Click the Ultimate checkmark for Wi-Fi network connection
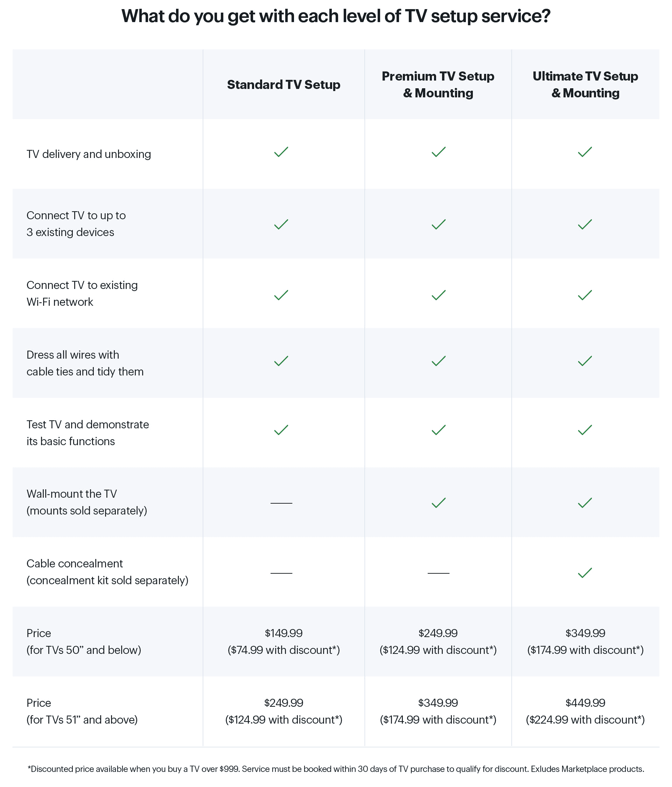 [x=585, y=295]
